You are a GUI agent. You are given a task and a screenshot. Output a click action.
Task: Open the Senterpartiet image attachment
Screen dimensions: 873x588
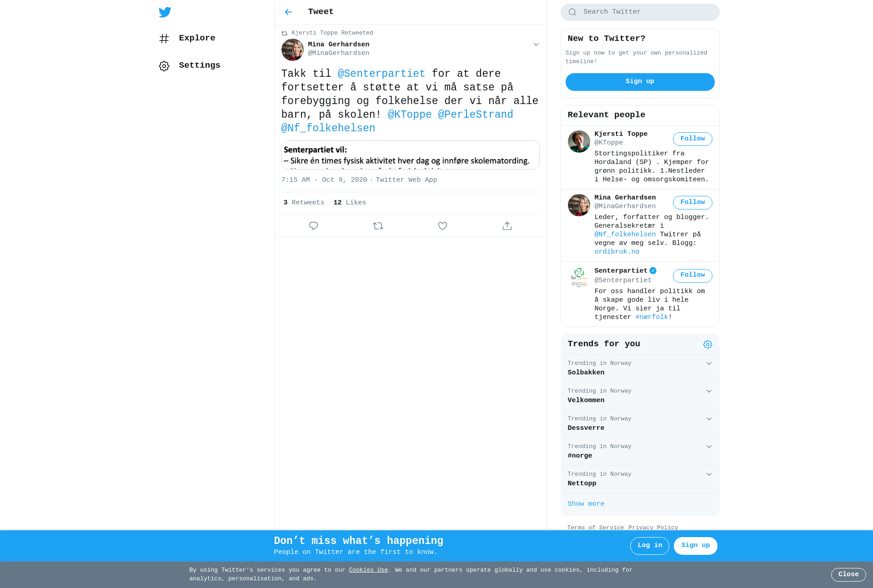coord(410,155)
